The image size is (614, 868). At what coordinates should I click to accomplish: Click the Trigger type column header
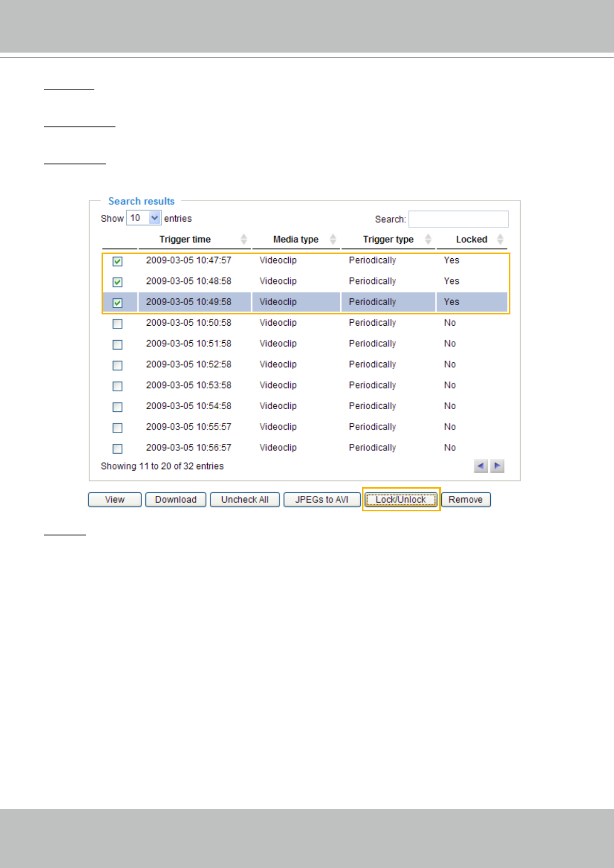(x=388, y=239)
